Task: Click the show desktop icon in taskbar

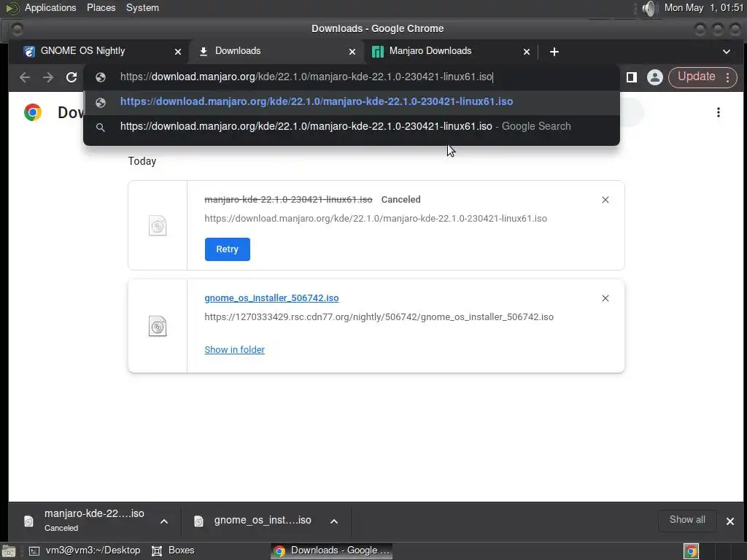Action: [x=9, y=551]
